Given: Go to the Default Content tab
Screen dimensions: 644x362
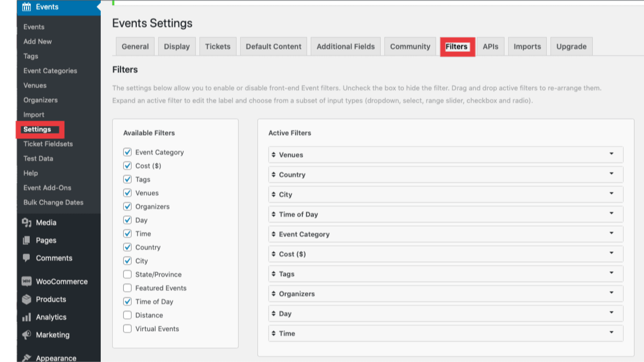Looking at the screenshot, I should 274,46.
